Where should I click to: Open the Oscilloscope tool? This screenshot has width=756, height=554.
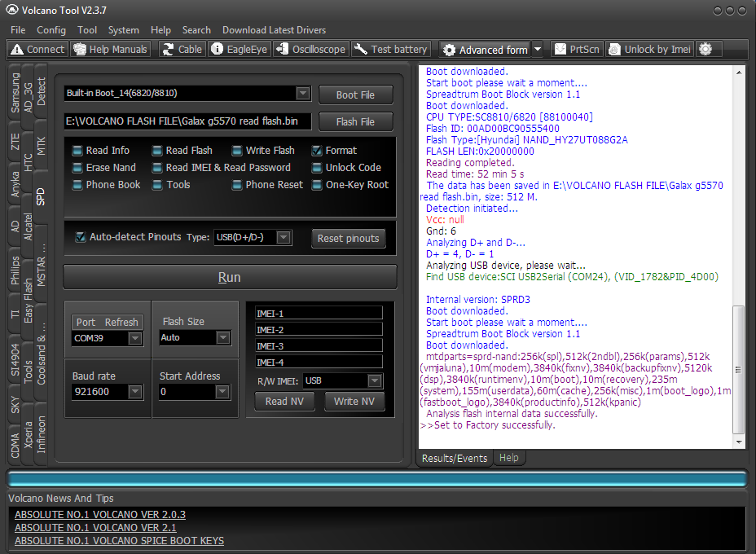311,49
